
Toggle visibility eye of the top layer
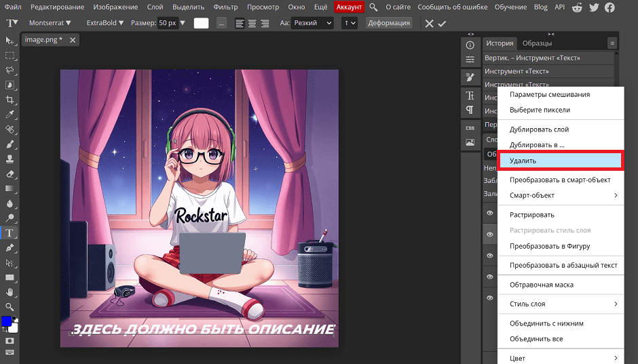point(489,213)
